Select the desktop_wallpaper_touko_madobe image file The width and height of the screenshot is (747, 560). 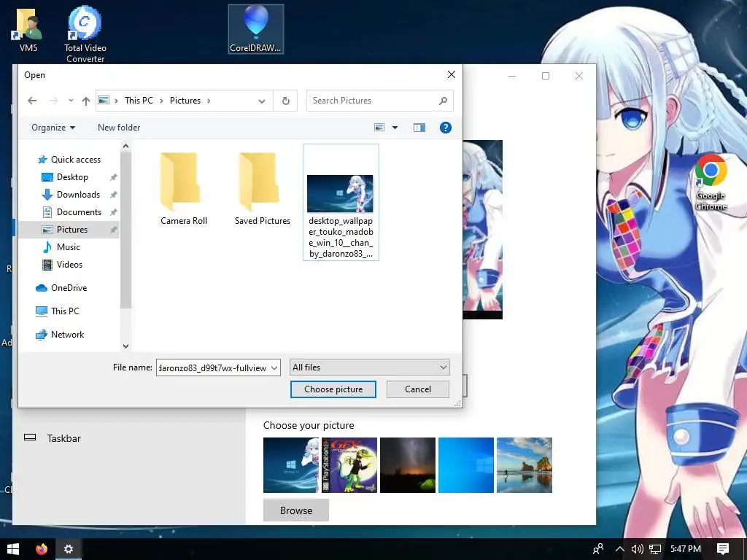[341, 203]
